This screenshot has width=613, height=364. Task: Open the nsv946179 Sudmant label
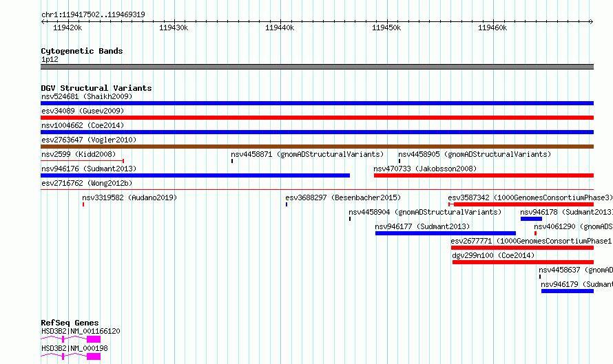coord(577,284)
